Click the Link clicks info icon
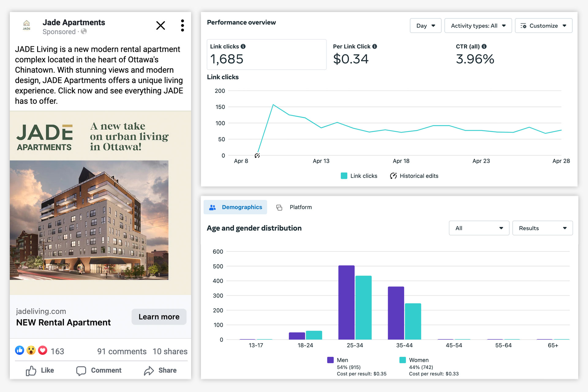Viewport: 588px width, 392px height. point(243,47)
